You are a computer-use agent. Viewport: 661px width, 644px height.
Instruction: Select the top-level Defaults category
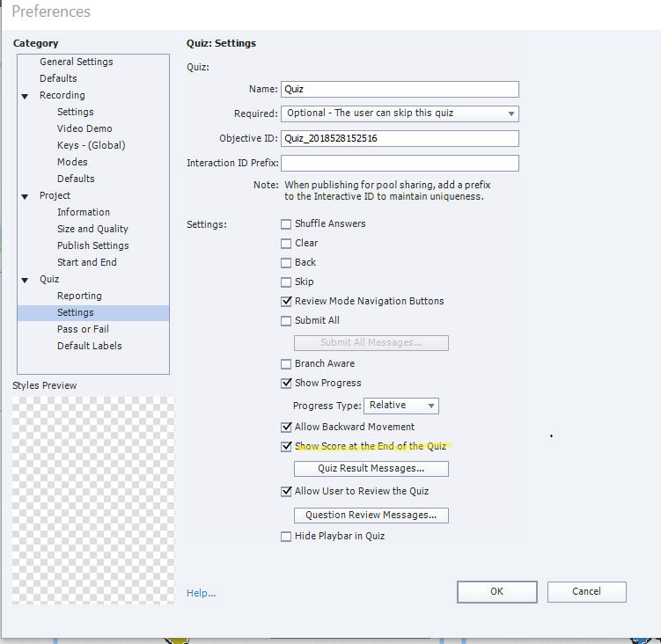pos(58,78)
